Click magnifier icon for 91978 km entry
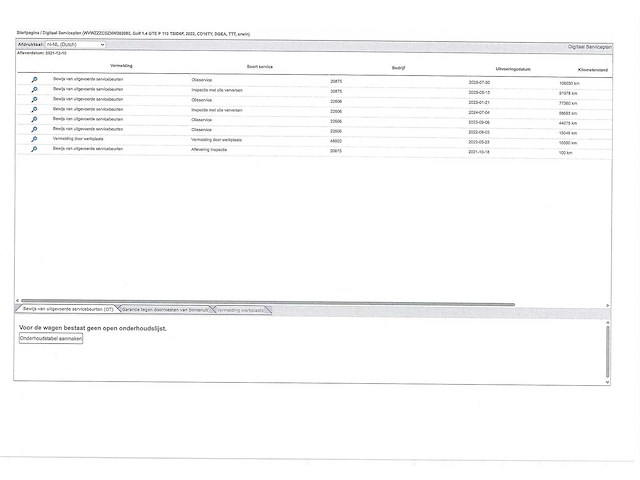Screen dimensions: 640x480 pyautogui.click(x=34, y=90)
